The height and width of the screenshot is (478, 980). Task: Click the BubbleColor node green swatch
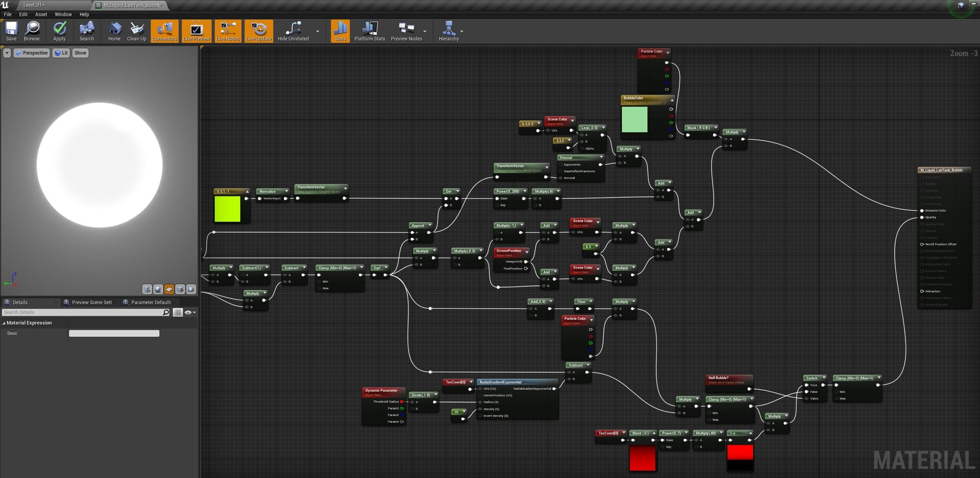click(x=634, y=119)
